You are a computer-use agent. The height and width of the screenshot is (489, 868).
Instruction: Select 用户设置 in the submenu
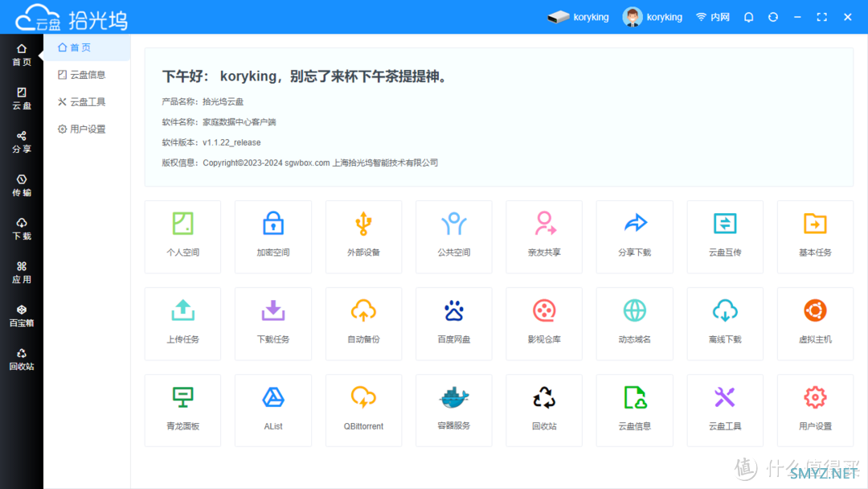tap(87, 129)
